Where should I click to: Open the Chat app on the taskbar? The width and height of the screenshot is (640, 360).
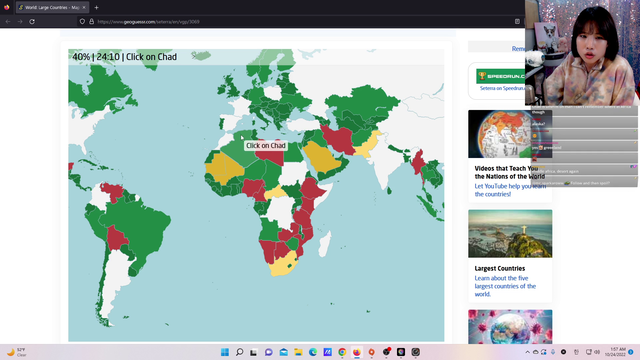click(269, 352)
